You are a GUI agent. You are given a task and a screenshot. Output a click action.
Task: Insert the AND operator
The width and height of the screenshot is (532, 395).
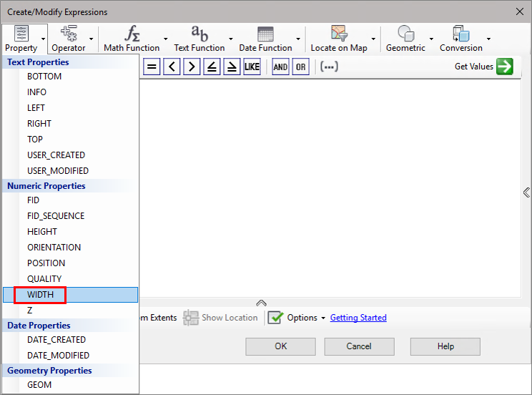coord(280,67)
